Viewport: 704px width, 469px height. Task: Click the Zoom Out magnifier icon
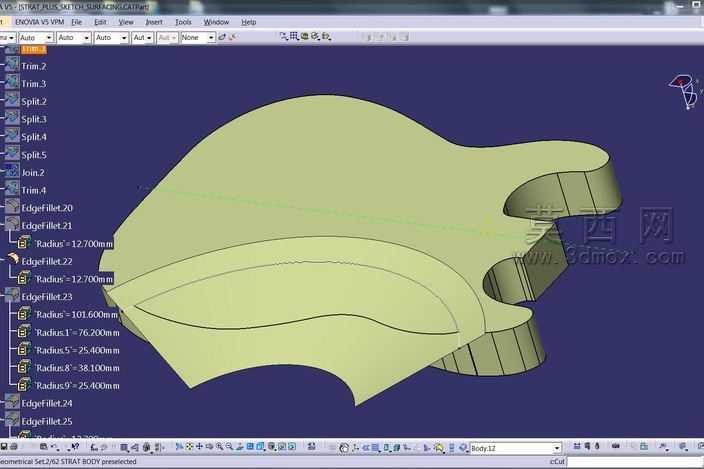229,447
